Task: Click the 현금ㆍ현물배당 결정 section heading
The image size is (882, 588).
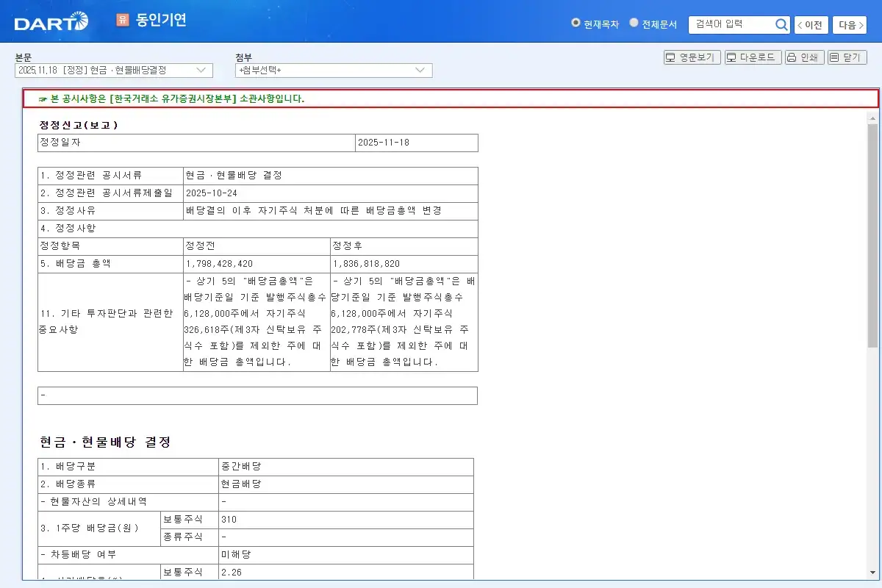Action: click(105, 442)
